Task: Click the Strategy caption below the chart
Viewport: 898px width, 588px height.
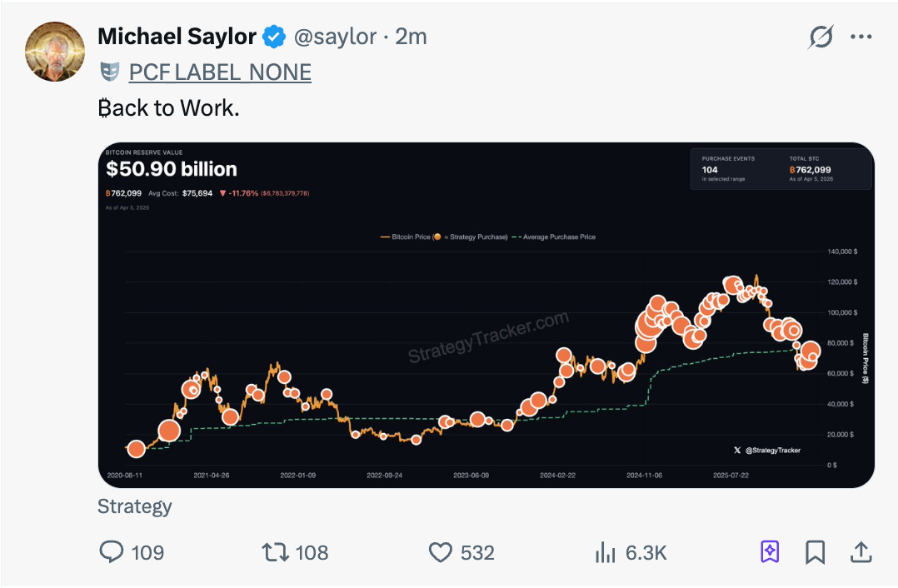Action: [135, 506]
